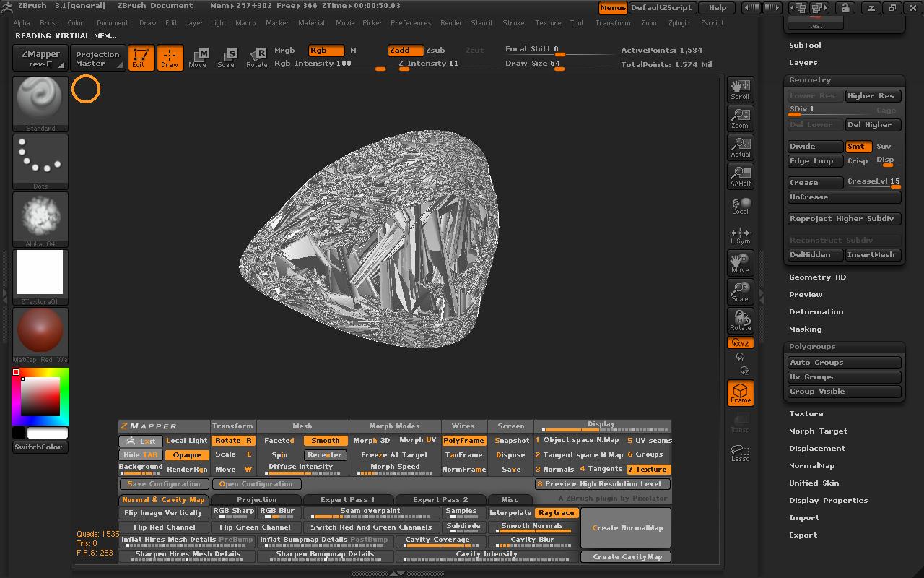Click the Create CavityMap button

pyautogui.click(x=626, y=557)
